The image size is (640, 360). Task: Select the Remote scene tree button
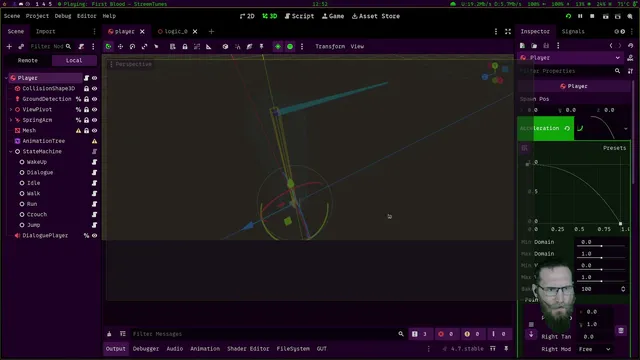click(28, 60)
